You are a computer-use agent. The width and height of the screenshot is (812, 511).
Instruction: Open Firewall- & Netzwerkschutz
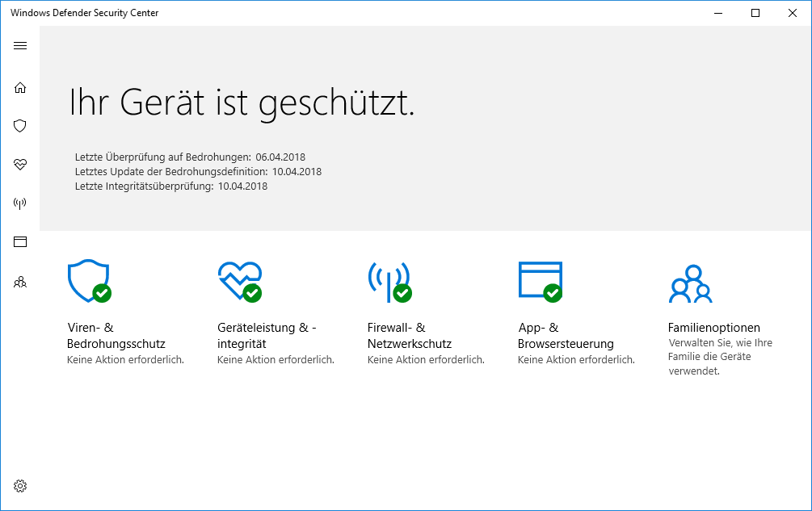[x=409, y=336]
